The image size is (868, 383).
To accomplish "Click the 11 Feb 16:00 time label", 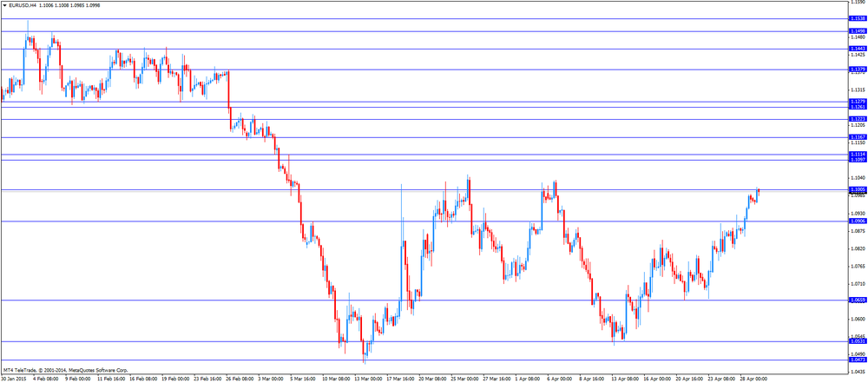I will tap(109, 380).
